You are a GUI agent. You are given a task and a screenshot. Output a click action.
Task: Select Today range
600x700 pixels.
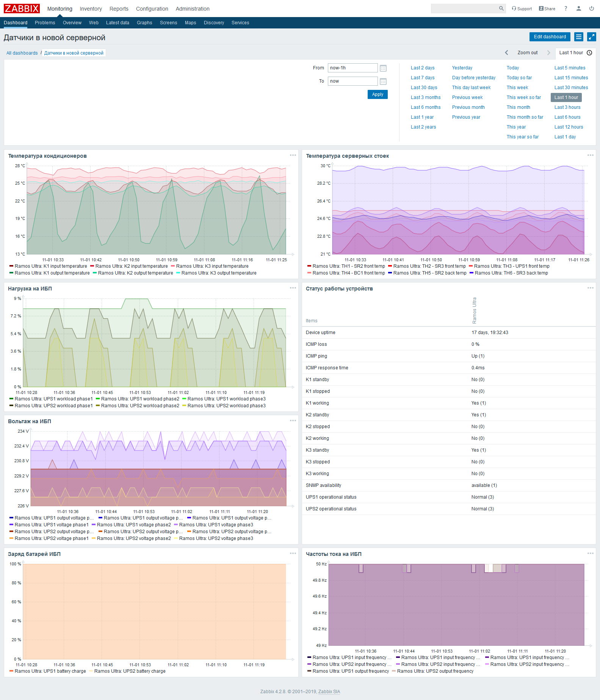tap(513, 68)
